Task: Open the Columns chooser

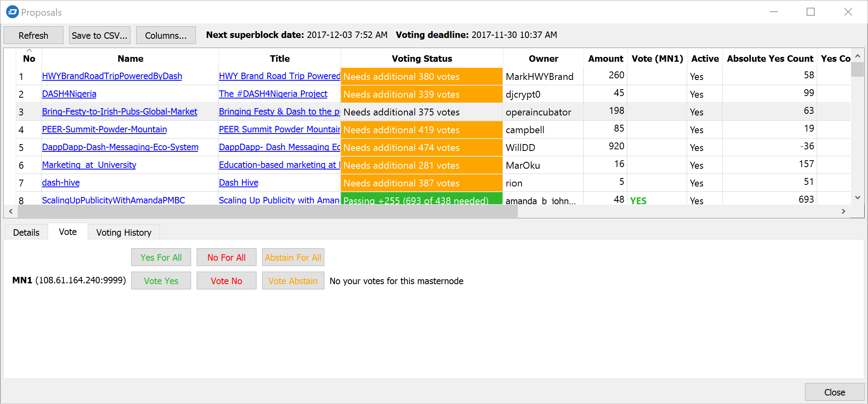Action: point(166,36)
